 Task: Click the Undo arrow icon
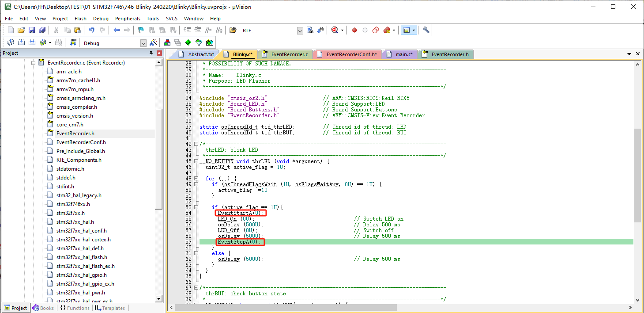point(91,30)
